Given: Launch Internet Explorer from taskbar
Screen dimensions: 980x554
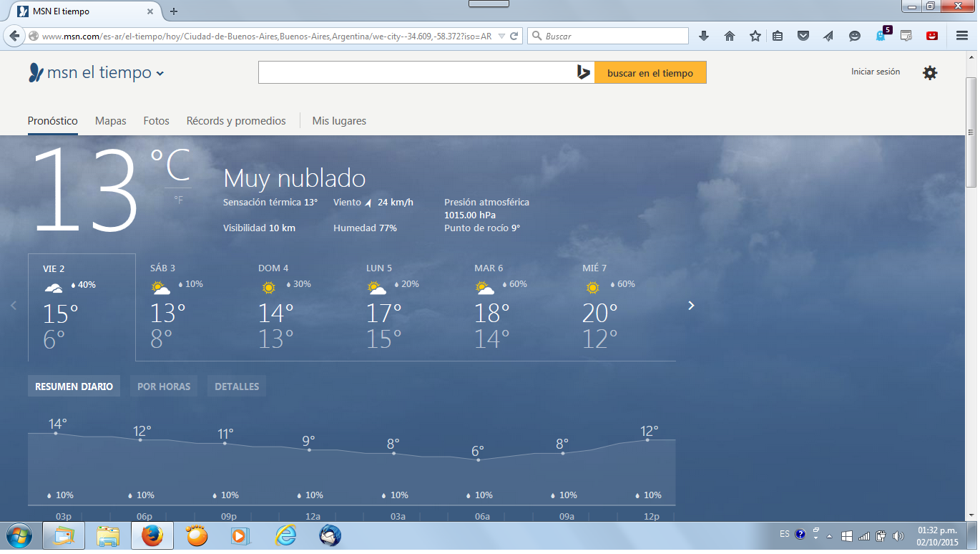Looking at the screenshot, I should coord(285,535).
